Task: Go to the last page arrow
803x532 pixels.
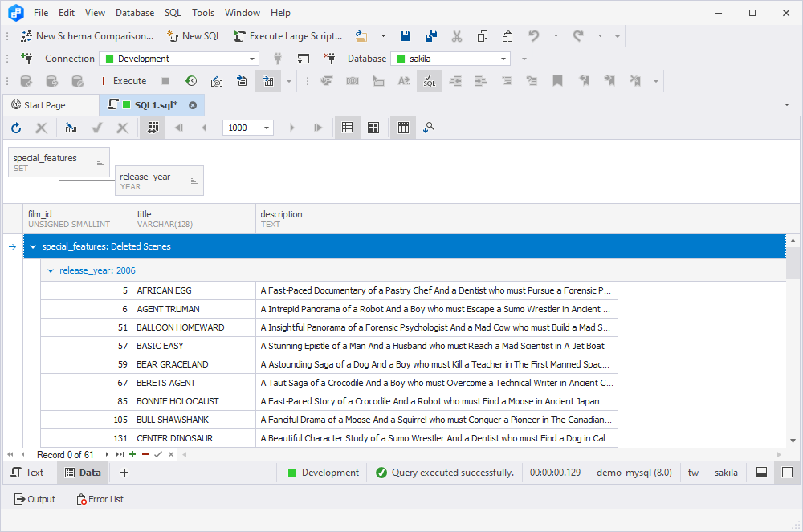Action: pyautogui.click(x=318, y=128)
